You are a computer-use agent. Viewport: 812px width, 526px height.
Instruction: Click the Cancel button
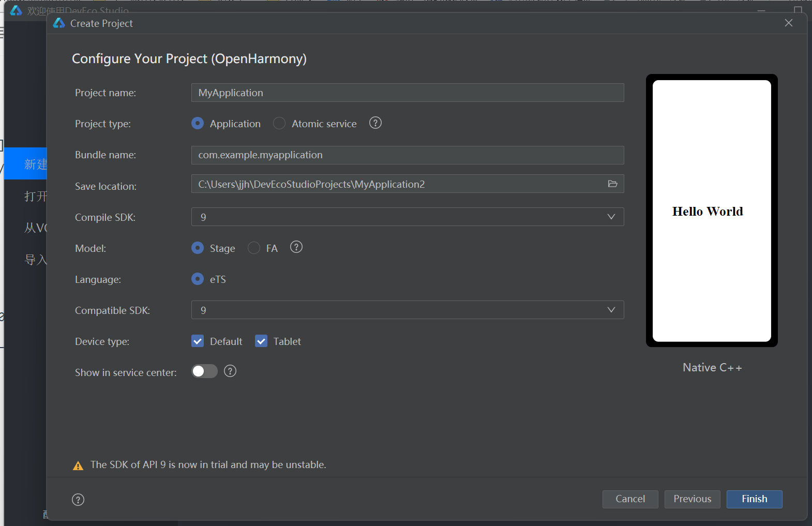pyautogui.click(x=630, y=499)
